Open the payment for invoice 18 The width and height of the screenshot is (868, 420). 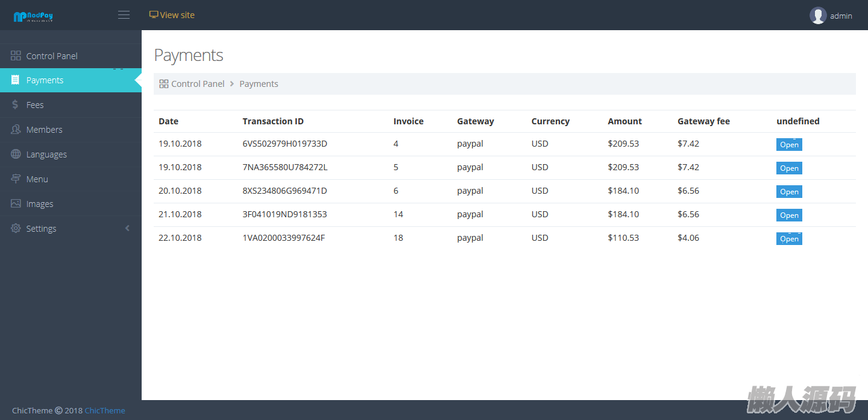click(788, 239)
